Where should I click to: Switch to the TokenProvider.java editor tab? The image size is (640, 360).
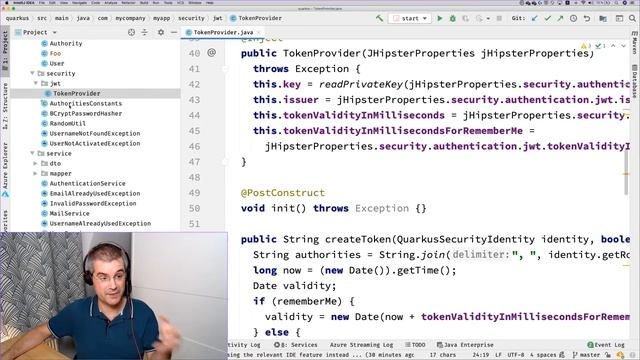click(x=223, y=32)
